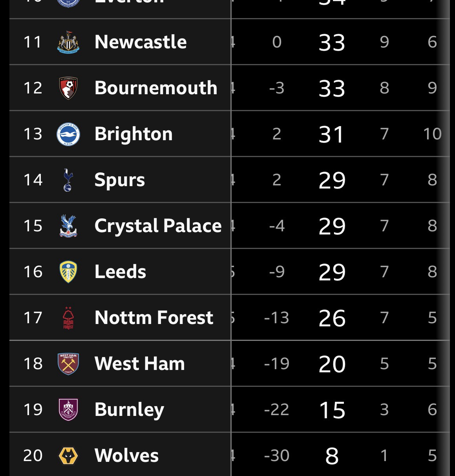Tap the Brighton club badge
This screenshot has width=455, height=476.
68,134
